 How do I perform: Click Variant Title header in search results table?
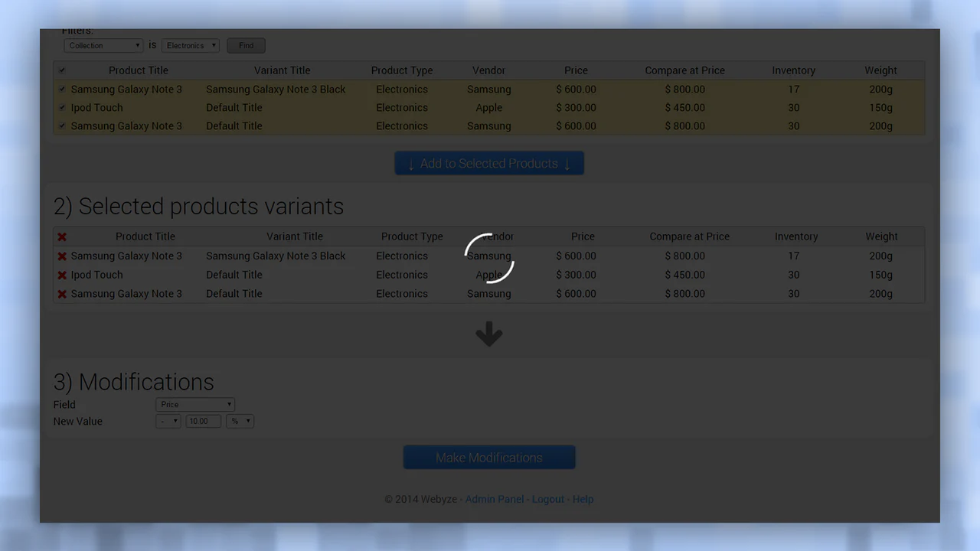tap(283, 70)
